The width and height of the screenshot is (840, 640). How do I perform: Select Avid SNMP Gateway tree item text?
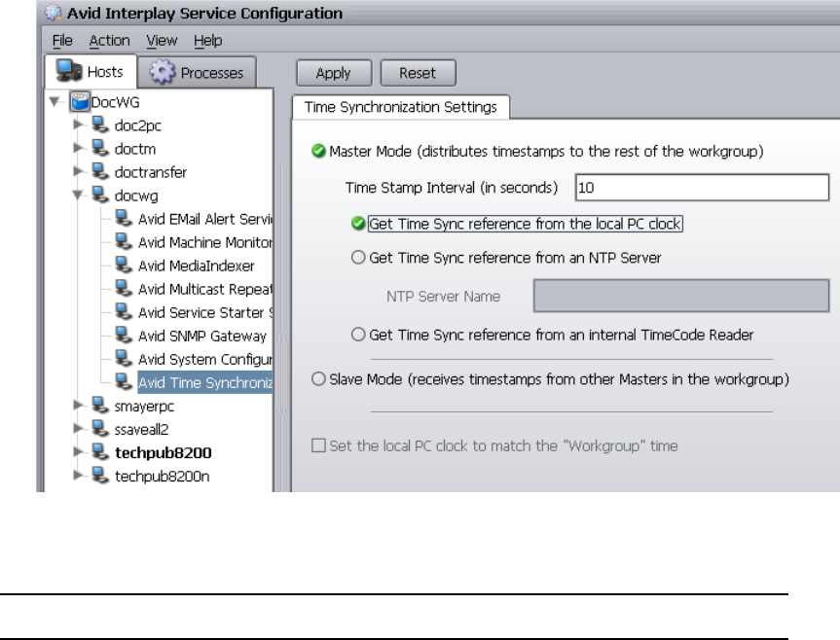pos(201,337)
